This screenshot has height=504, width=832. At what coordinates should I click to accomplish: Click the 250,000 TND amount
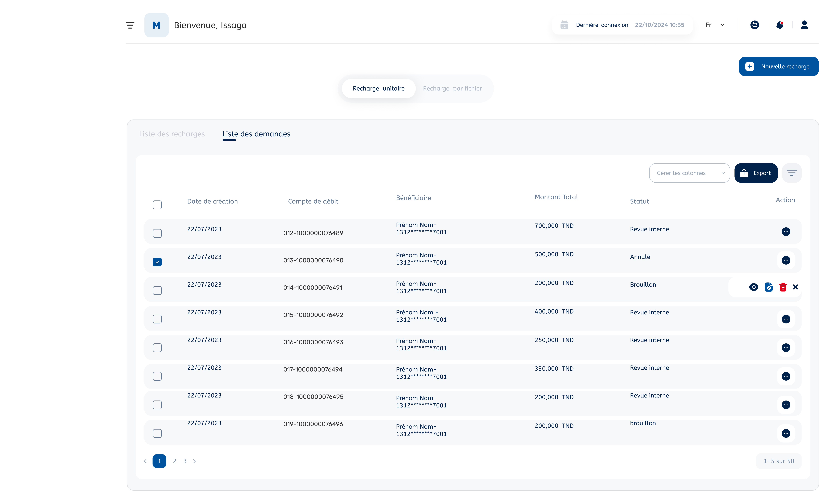tap(554, 340)
